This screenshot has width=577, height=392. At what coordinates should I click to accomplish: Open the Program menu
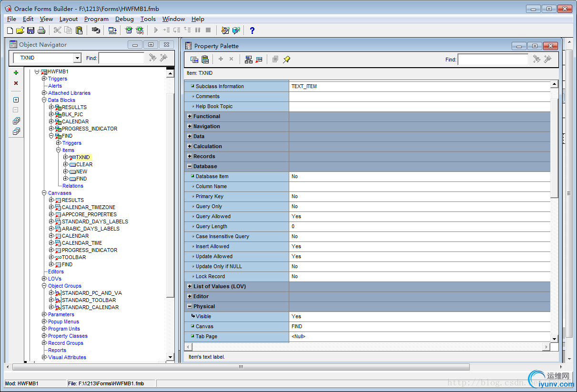pyautogui.click(x=96, y=19)
